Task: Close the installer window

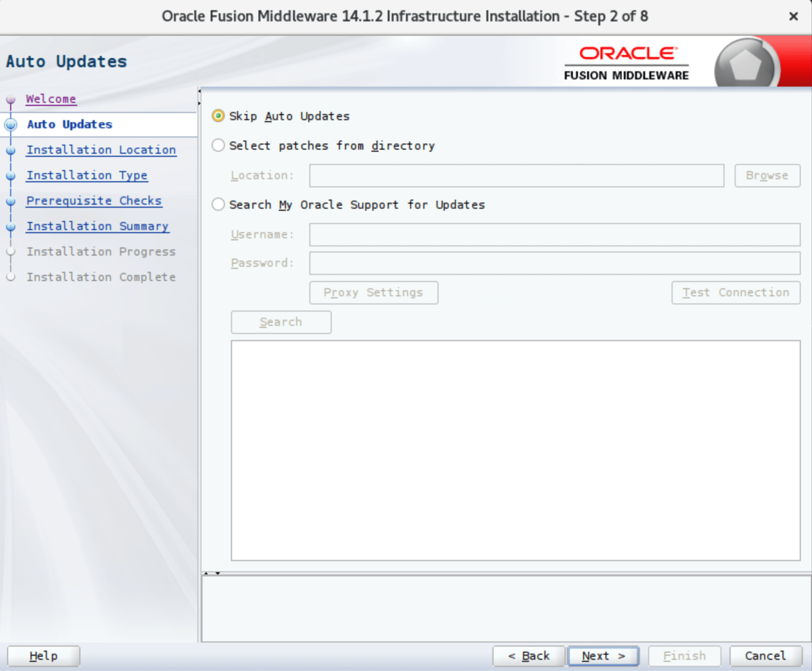Action: point(794,16)
